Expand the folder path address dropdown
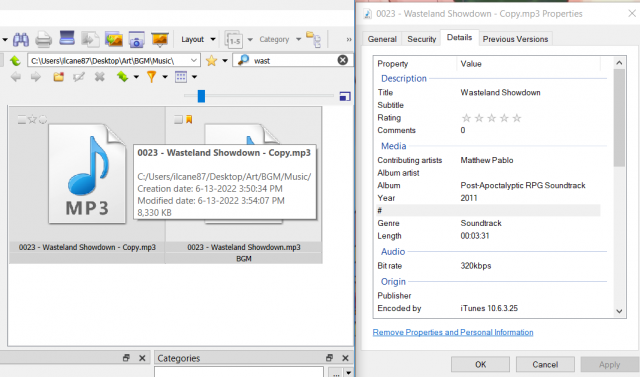Image resolution: width=640 pixels, height=377 pixels. [193, 60]
